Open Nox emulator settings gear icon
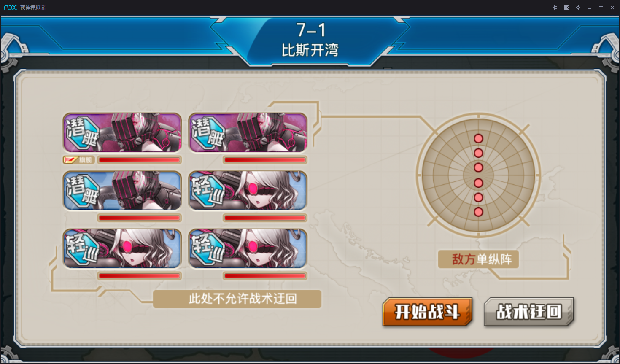Screen dimensions: 620x364 [x=578, y=8]
